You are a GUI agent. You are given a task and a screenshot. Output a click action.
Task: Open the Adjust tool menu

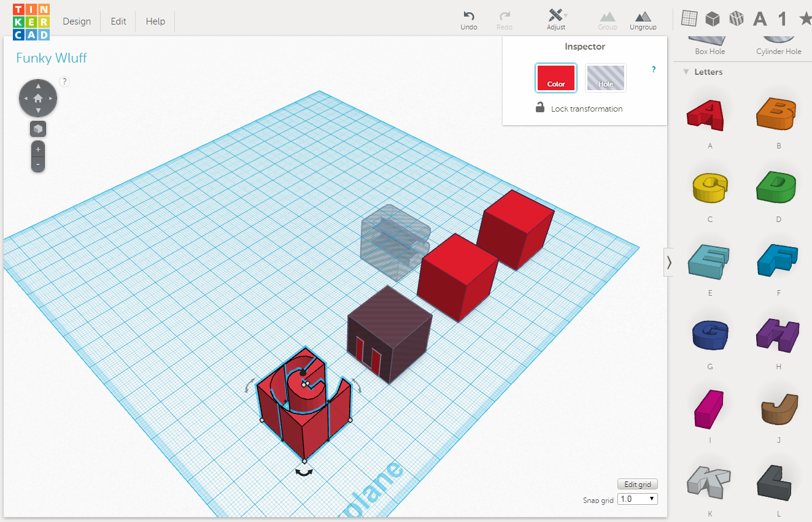click(x=554, y=18)
